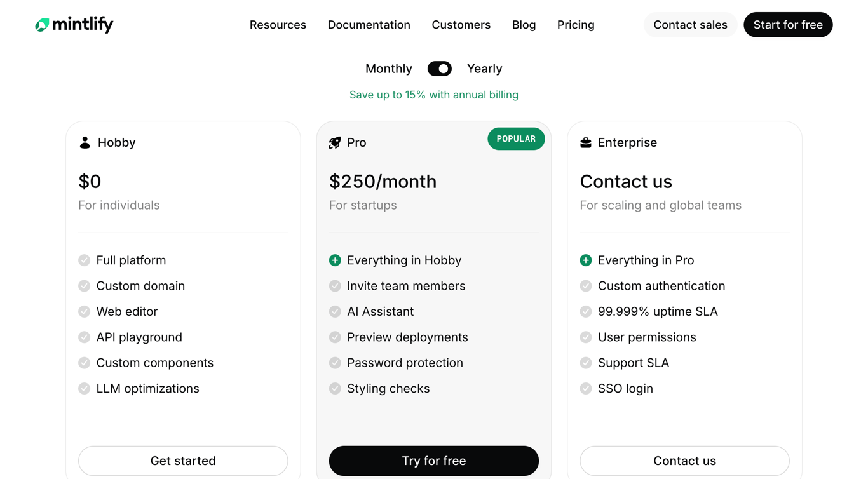The image size is (868, 479).
Task: Click the checkmark icon next to SSO login
Action: 586,388
